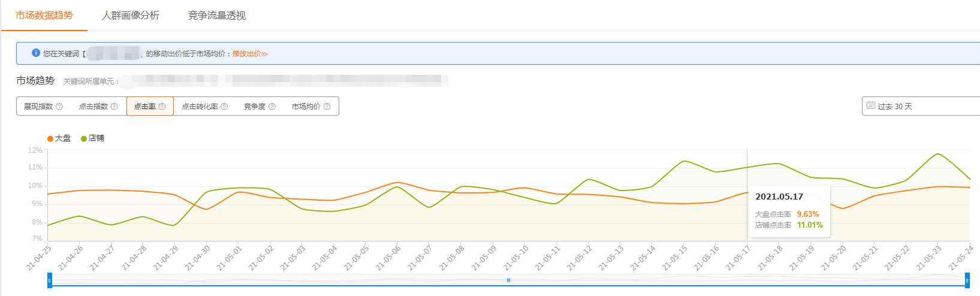
Task: Switch to 人群画像分析 tab
Action: pos(131,16)
